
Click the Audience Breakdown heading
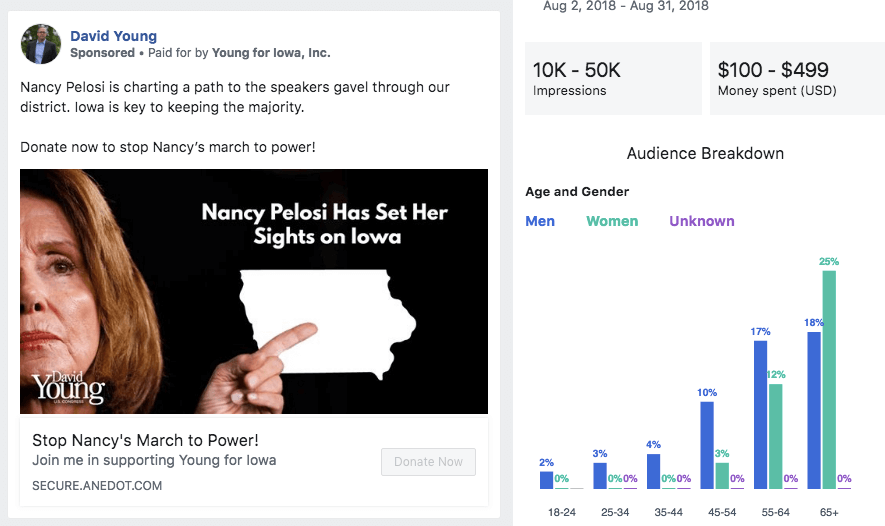pos(705,154)
